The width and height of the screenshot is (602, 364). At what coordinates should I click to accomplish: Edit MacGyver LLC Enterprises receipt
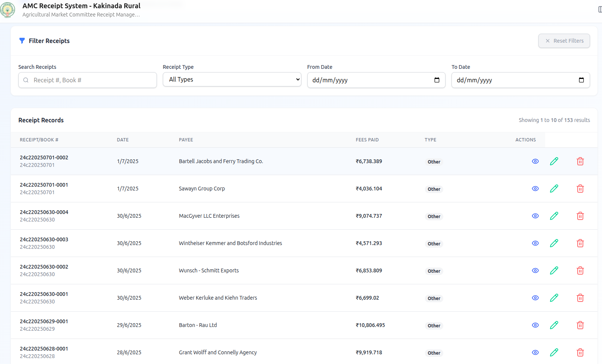click(x=554, y=216)
